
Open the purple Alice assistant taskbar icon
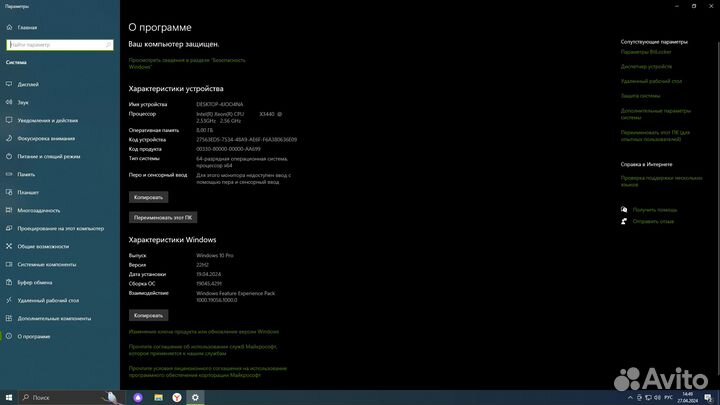click(138, 398)
